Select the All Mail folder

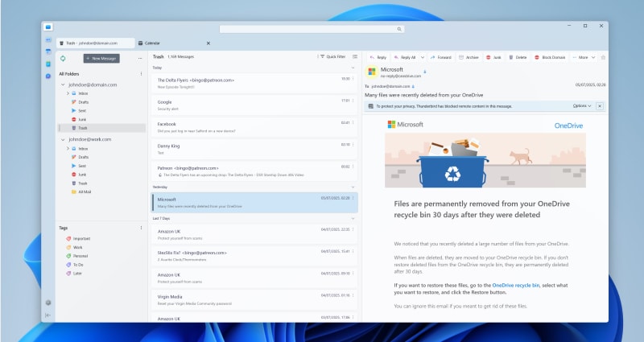[83, 192]
